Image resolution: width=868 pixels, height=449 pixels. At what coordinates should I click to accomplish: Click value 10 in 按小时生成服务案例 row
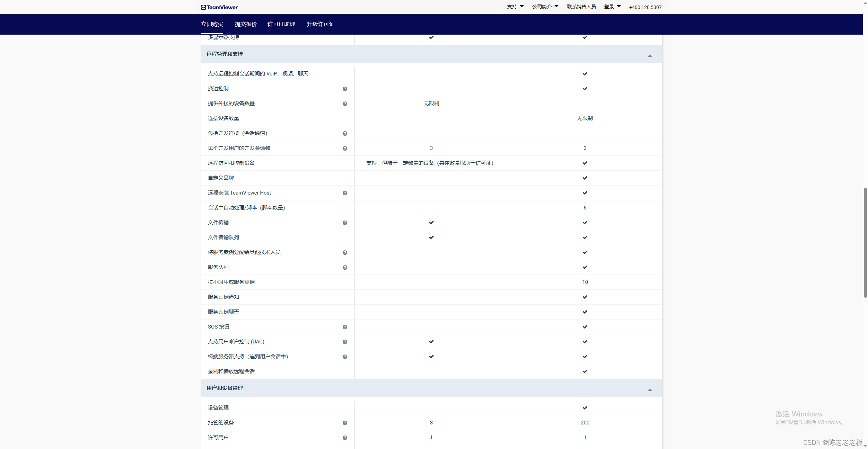click(x=585, y=282)
